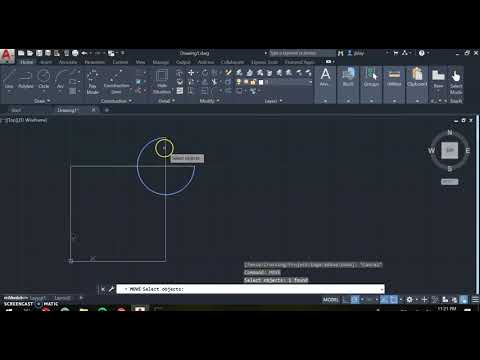The height and width of the screenshot is (360, 480).
Task: Click the Save icon in quick access
Action: (x=39, y=53)
